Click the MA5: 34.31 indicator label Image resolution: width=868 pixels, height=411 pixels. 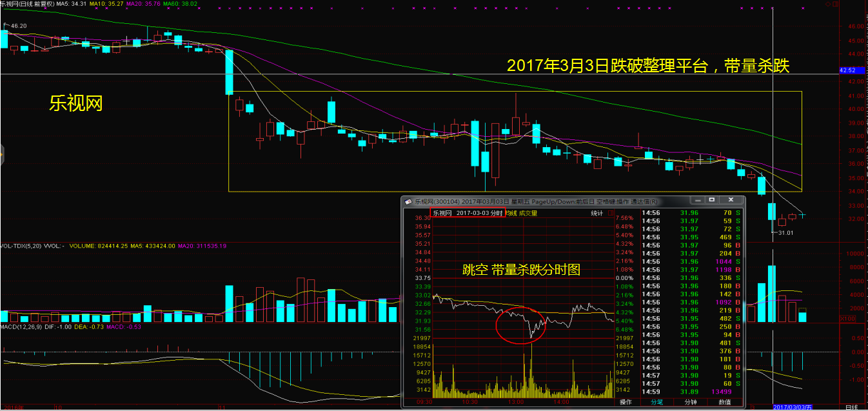click(71, 4)
